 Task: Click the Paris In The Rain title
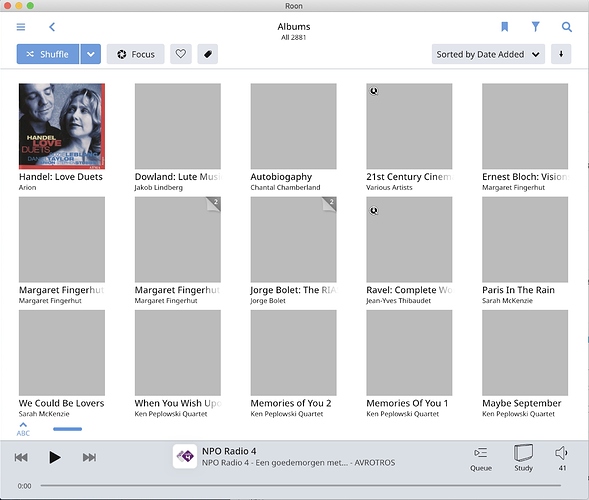pos(518,290)
